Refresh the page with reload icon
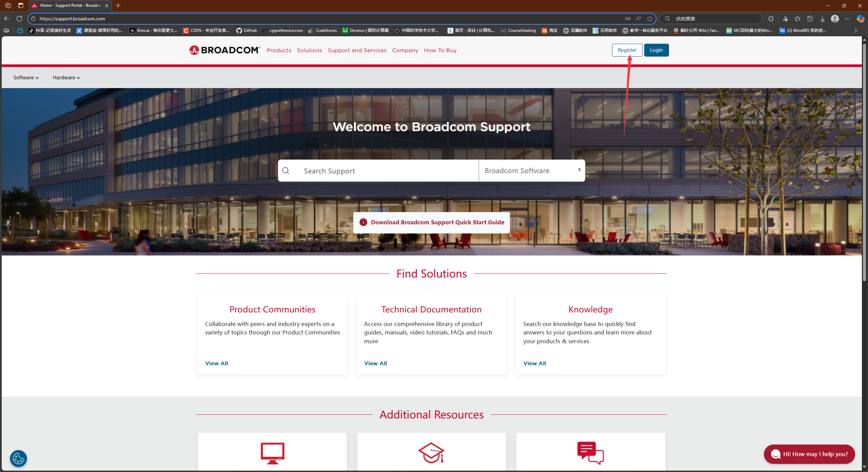The width and height of the screenshot is (868, 472). (x=19, y=19)
